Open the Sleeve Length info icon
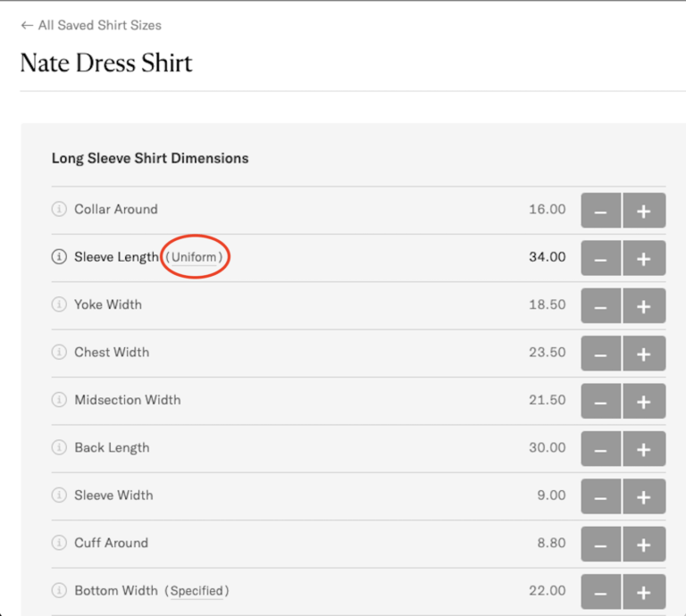Screen dimensions: 686x616 pos(59,257)
